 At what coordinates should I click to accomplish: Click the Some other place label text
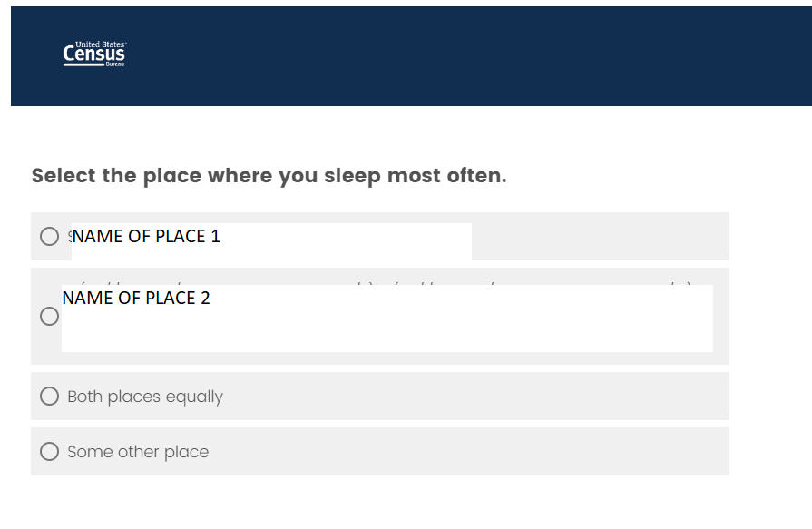point(138,452)
